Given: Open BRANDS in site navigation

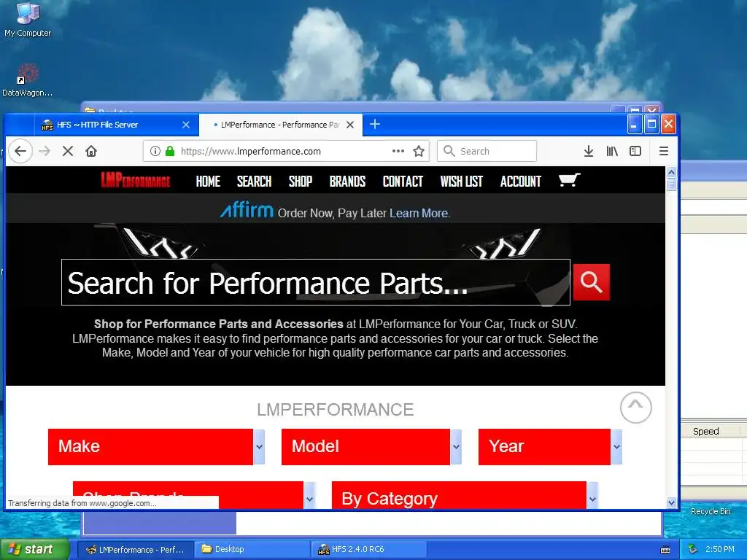Looking at the screenshot, I should [347, 182].
